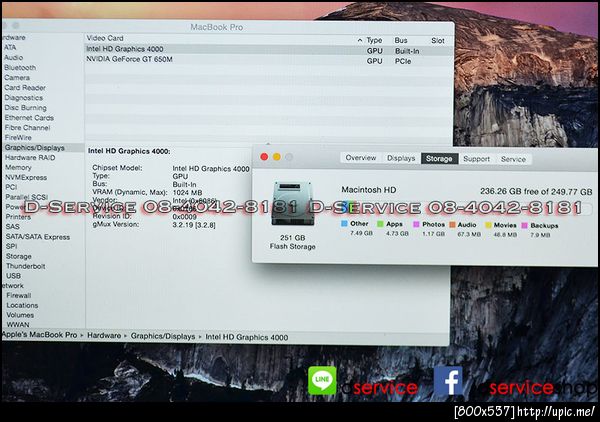The image size is (600, 422).
Task: Click the 1024 MB VRAM value
Action: pyautogui.click(x=188, y=192)
